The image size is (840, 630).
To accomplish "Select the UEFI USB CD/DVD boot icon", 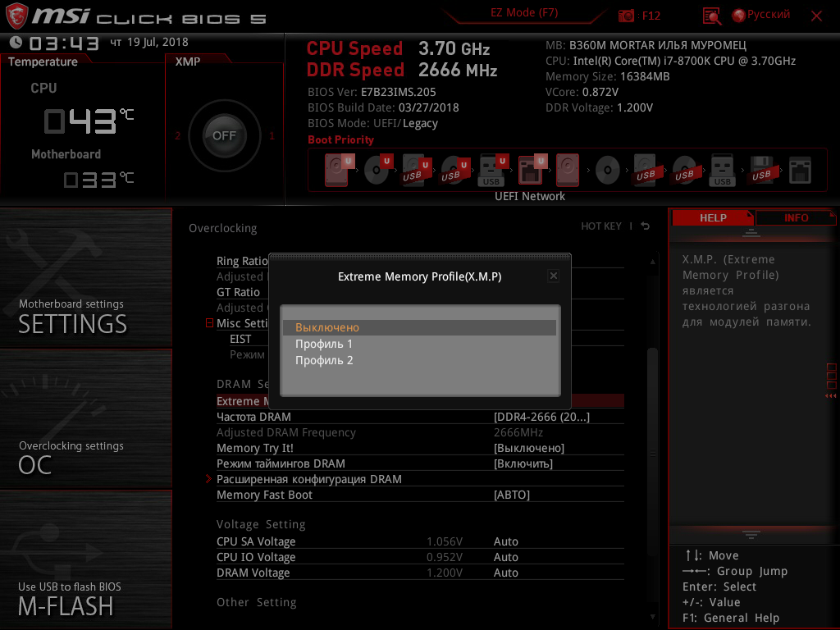I will [x=454, y=170].
